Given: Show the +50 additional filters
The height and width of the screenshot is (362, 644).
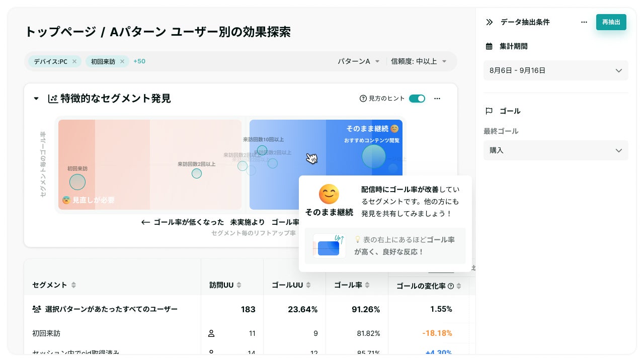Looking at the screenshot, I should coord(139,61).
